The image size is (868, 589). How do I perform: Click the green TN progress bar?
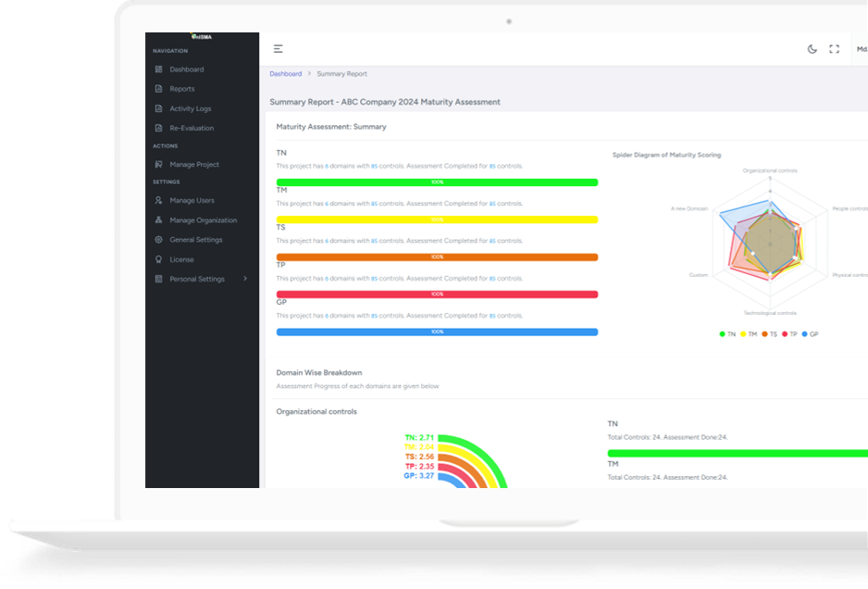point(437,182)
